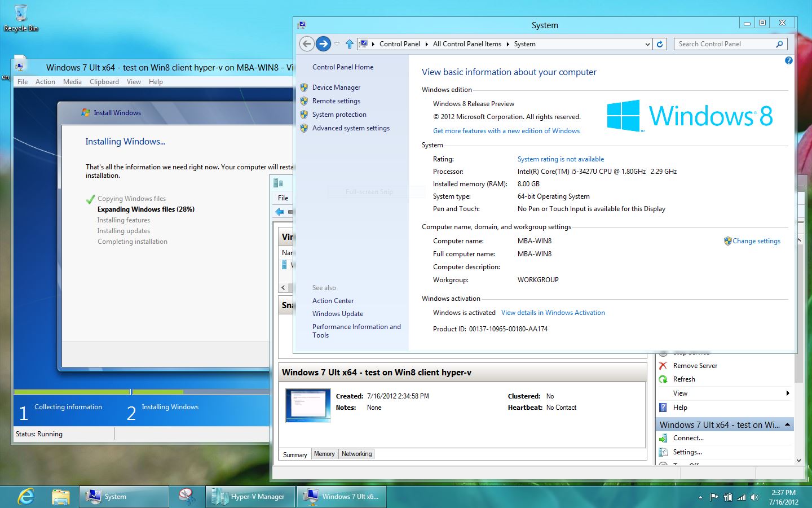The width and height of the screenshot is (812, 508).
Task: Click the Remote settings shield icon
Action: (304, 101)
